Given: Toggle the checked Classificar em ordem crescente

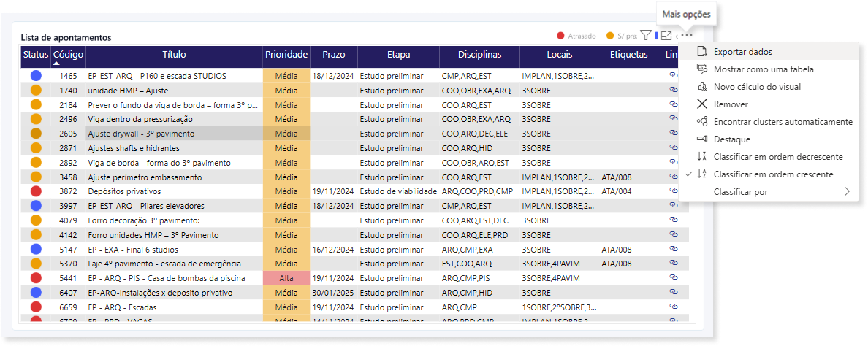Looking at the screenshot, I should tap(769, 174).
